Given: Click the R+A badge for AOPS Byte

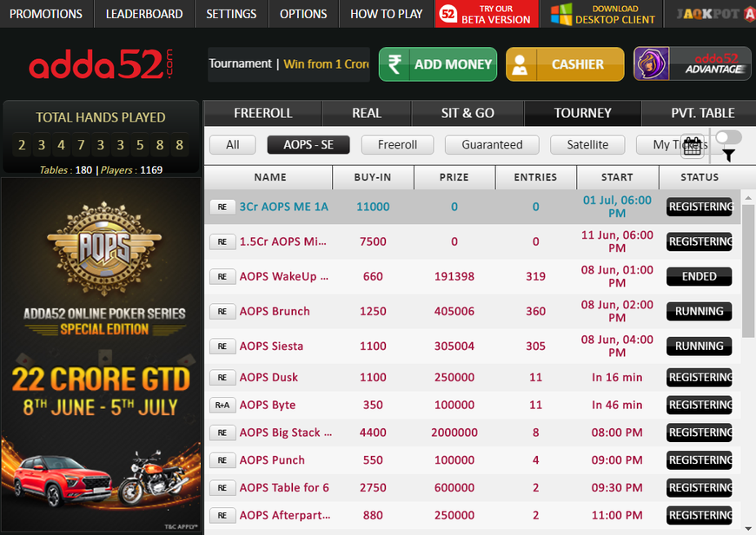Looking at the screenshot, I should pos(222,405).
